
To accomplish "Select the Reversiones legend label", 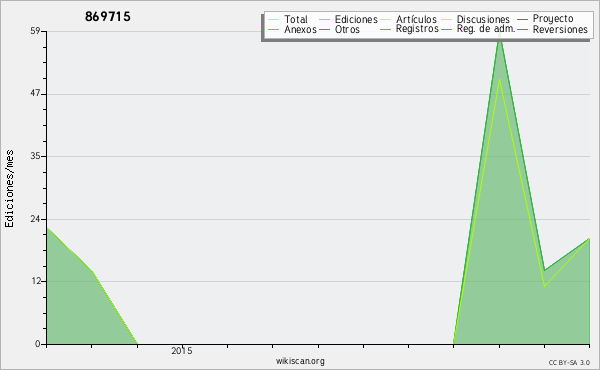I will (560, 29).
